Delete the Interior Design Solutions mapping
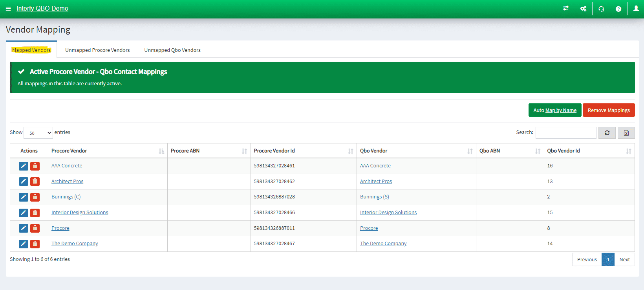Screen dimensions: 644x290 pyautogui.click(x=35, y=213)
